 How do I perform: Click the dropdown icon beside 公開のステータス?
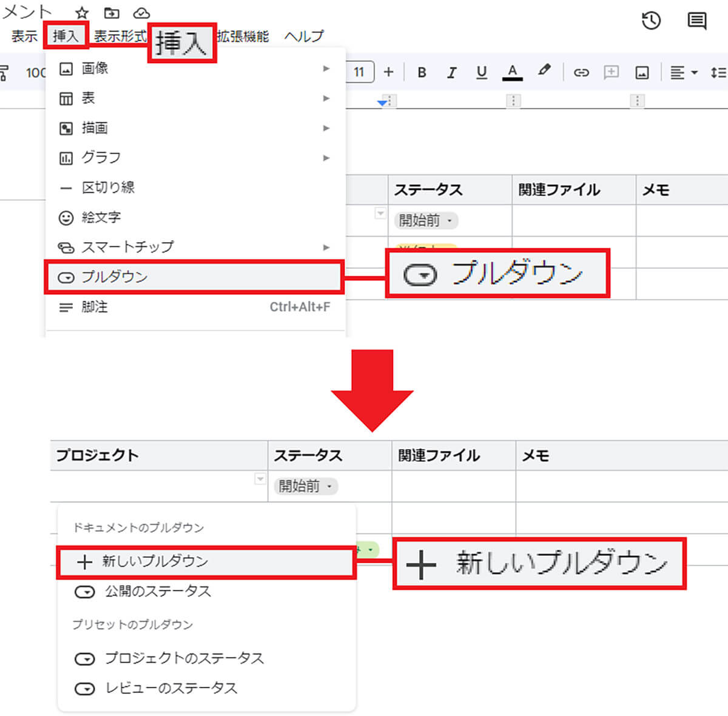click(84, 592)
